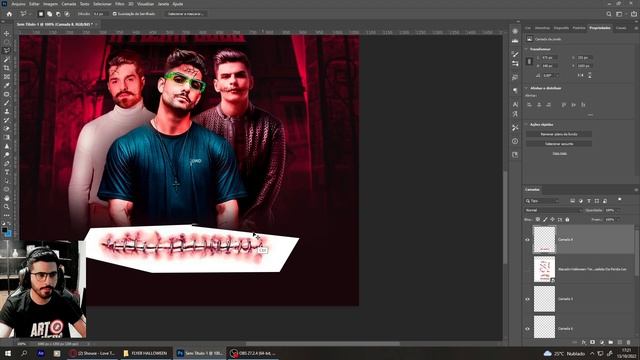Choose Subtract from selection mode

point(58,14)
